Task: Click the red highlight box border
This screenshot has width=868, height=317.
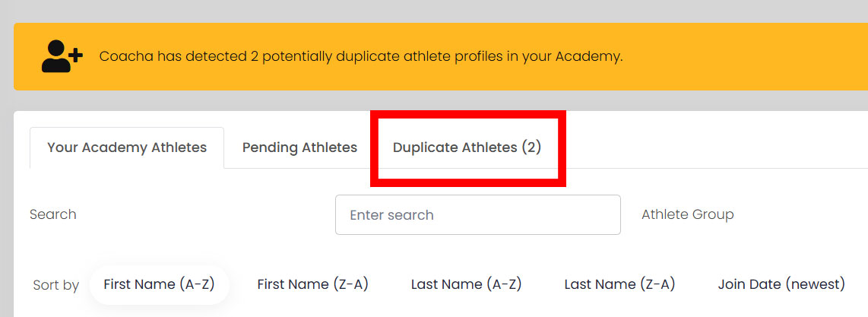Action: click(467, 115)
